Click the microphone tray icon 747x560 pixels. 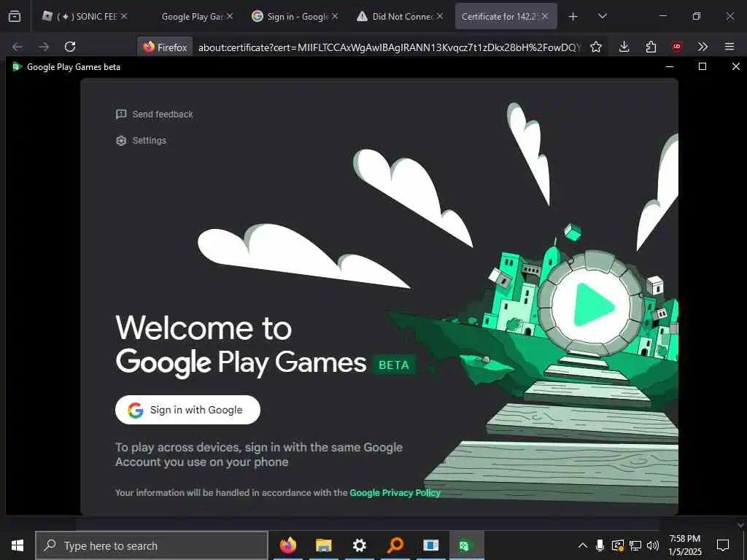[x=600, y=545]
